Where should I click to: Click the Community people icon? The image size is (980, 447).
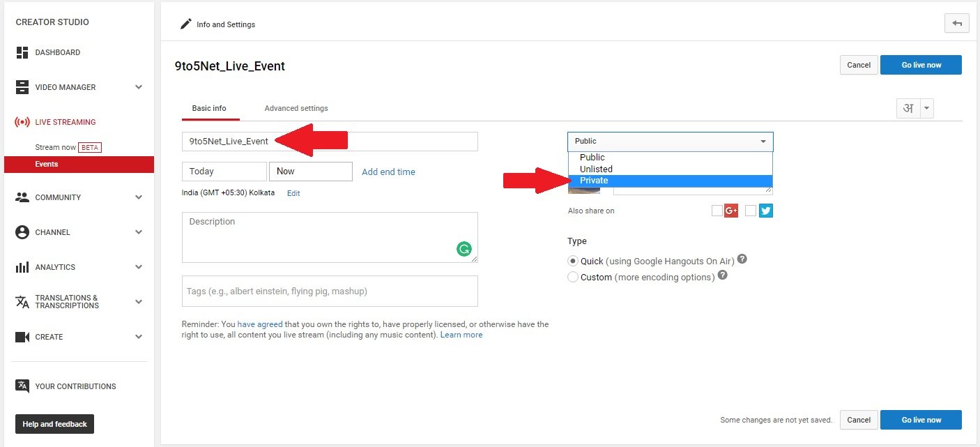pos(22,197)
